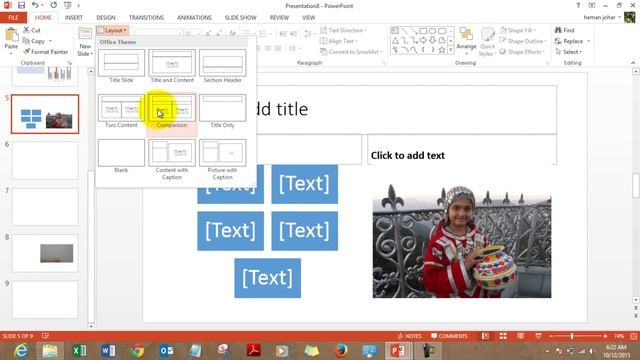Open Firefox from the taskbar
This screenshot has height=360, width=640.
tap(340, 351)
